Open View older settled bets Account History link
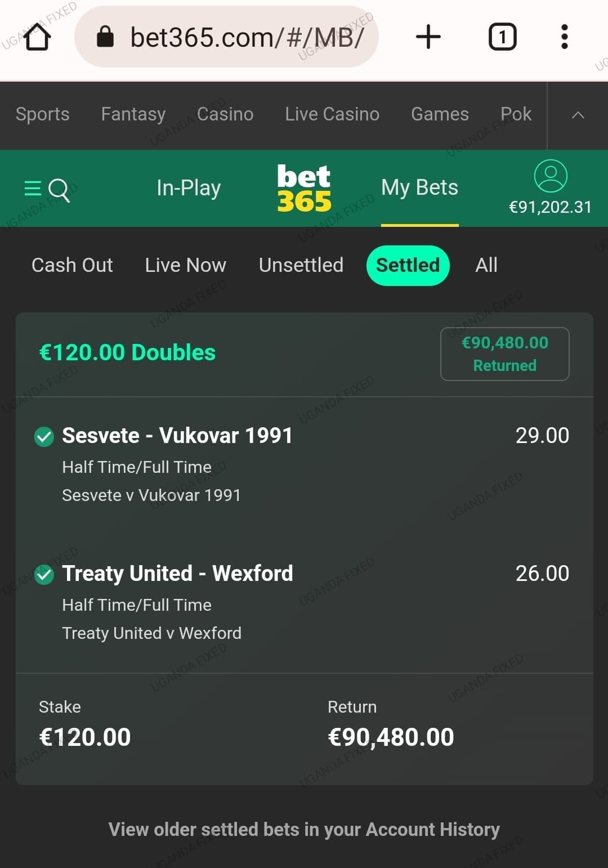The width and height of the screenshot is (608, 868). pos(304,829)
